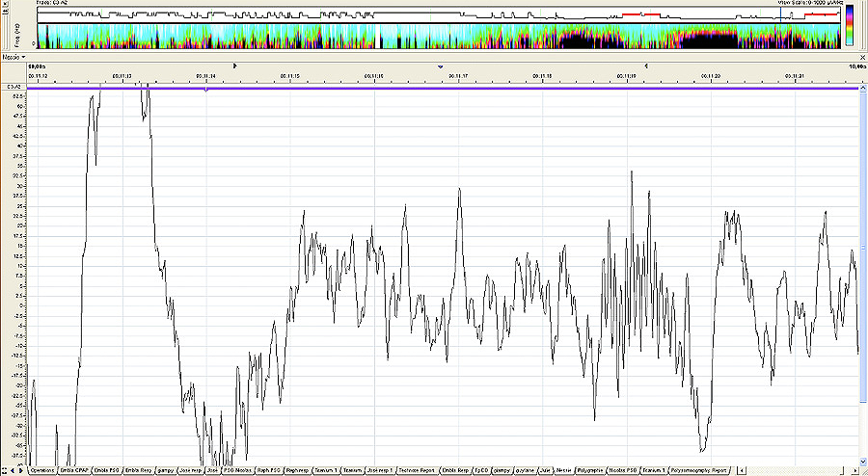
Task: Open the Raph.EEG tab
Action: (x=269, y=470)
